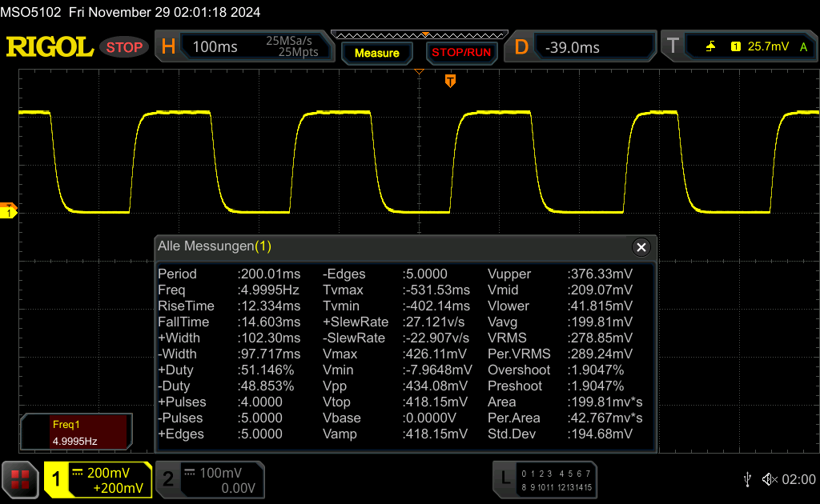Screen dimensions: 820x504
Task: Click the orange H horizontal settings icon
Action: pos(168,47)
